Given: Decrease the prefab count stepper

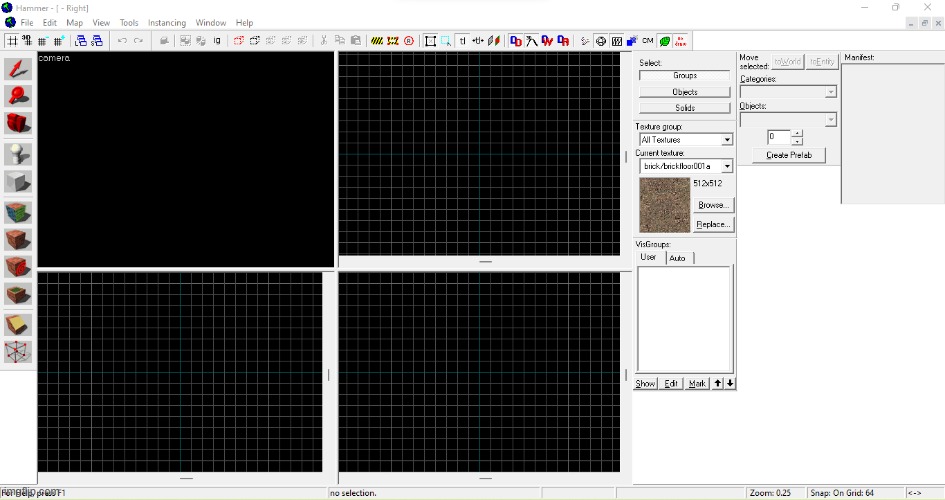Looking at the screenshot, I should pyautogui.click(x=797, y=141).
